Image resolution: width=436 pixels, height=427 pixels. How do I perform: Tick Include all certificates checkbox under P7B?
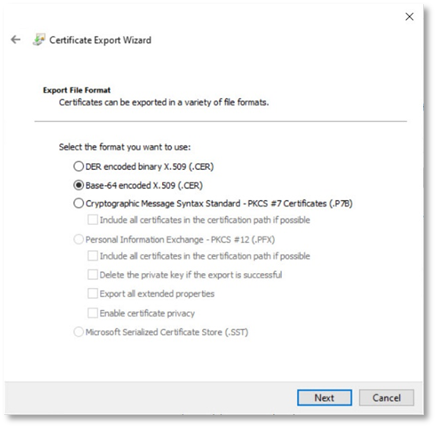92,220
